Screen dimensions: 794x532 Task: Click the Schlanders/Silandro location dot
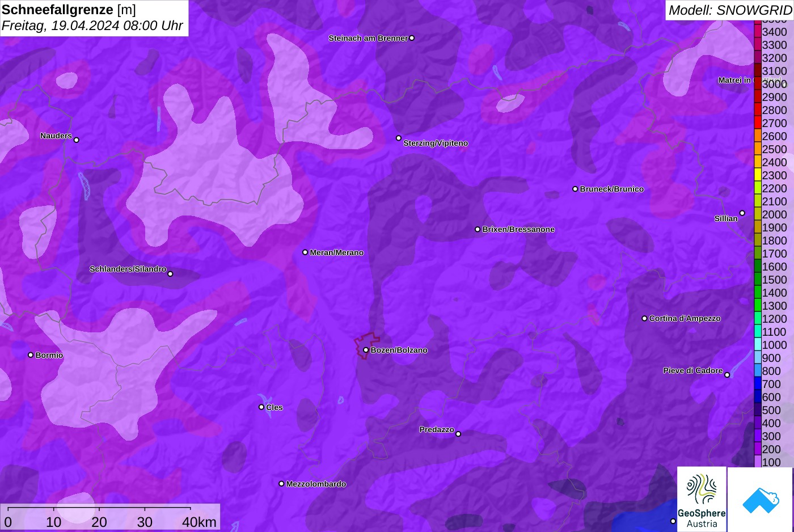pos(170,274)
